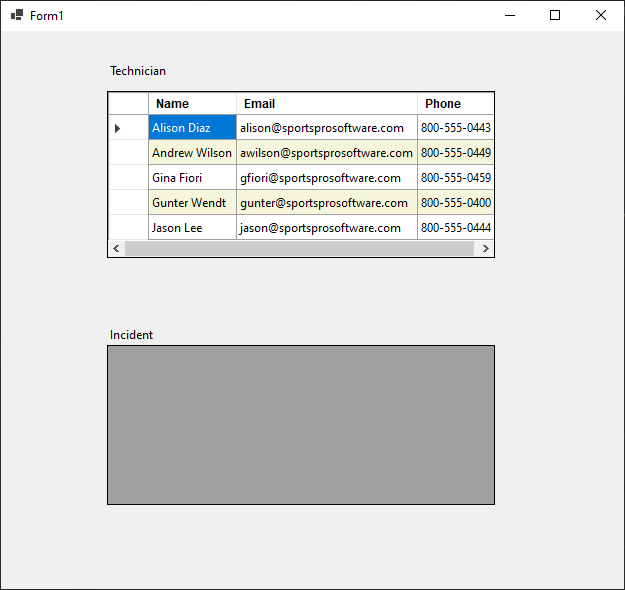This screenshot has height=590, width=625.
Task: Click the Technician label
Action: tap(138, 71)
